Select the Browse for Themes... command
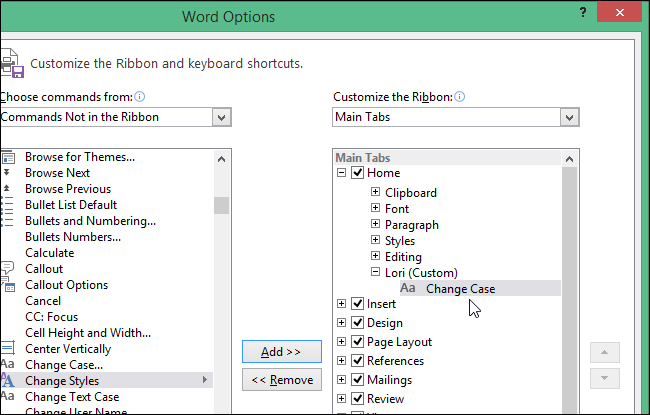This screenshot has width=650, height=415. tap(80, 157)
